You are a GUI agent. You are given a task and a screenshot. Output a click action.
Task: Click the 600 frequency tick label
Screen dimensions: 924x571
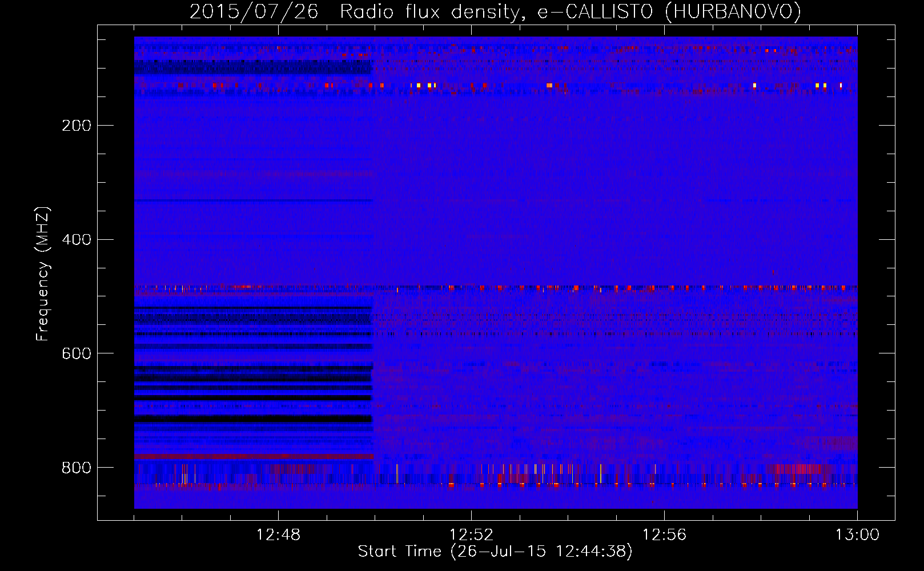[77, 354]
